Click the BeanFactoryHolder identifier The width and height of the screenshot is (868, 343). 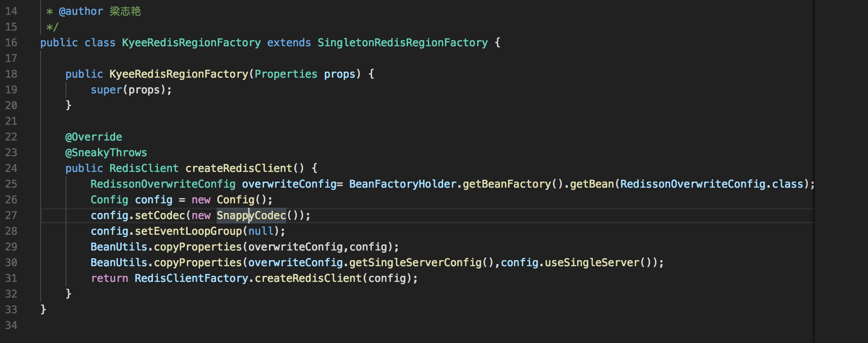click(x=403, y=184)
